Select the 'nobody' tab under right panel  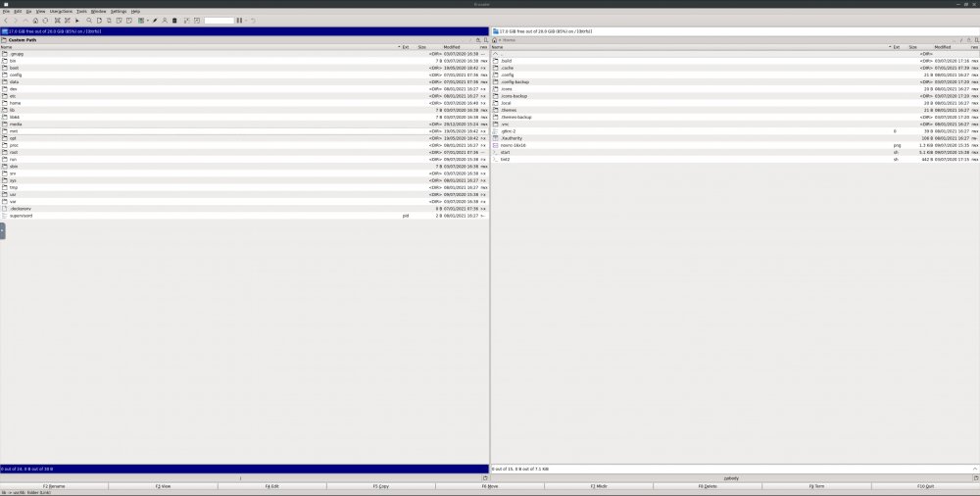[x=731, y=478]
